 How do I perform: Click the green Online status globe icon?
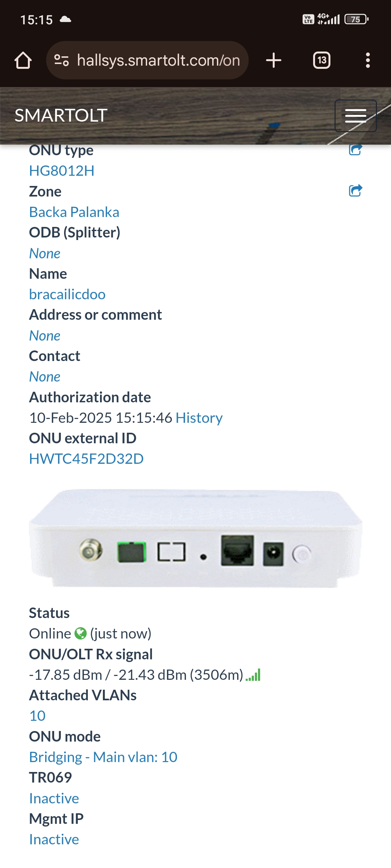coord(81,633)
